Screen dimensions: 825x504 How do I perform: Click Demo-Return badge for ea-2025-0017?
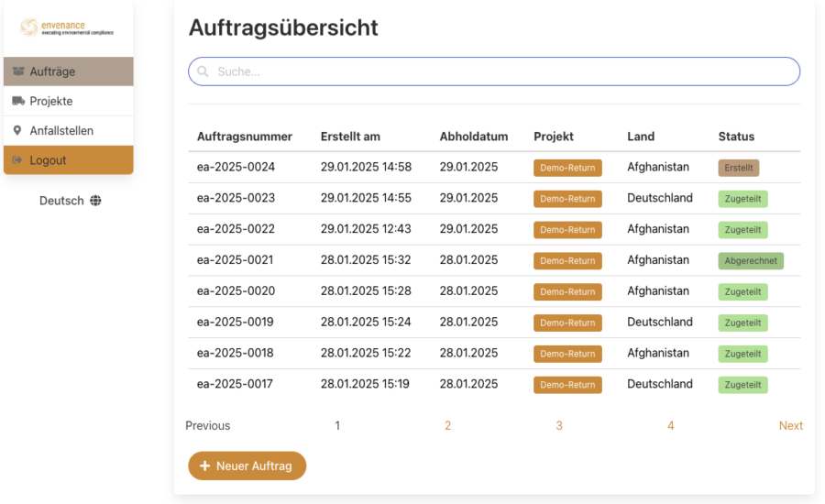click(567, 385)
